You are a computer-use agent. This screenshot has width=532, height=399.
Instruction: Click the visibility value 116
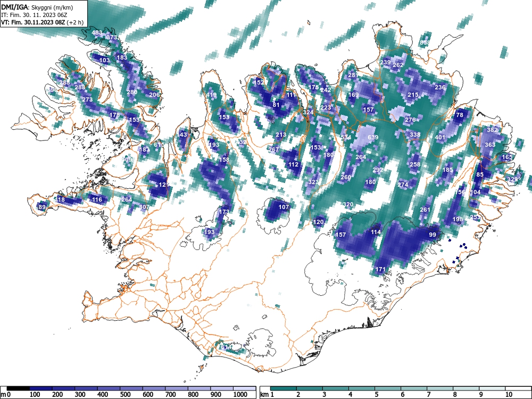tap(97, 199)
